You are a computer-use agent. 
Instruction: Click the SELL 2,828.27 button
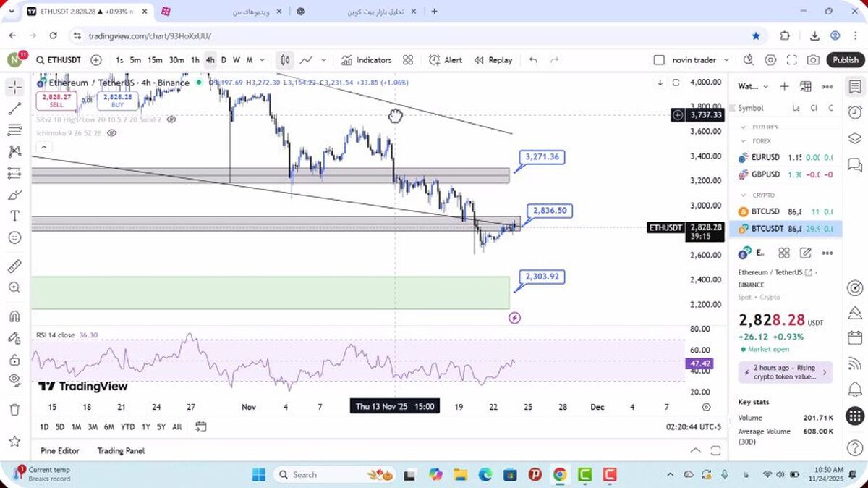pos(56,100)
